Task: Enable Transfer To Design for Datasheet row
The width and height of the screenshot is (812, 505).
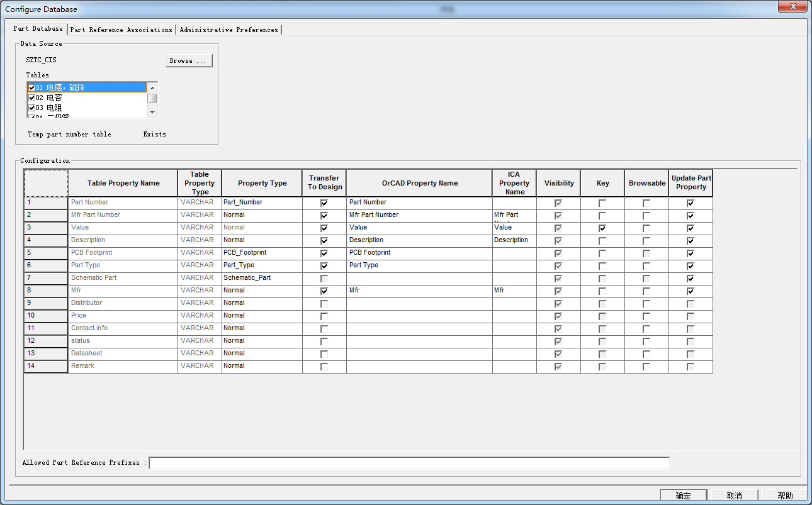Action: pyautogui.click(x=324, y=354)
